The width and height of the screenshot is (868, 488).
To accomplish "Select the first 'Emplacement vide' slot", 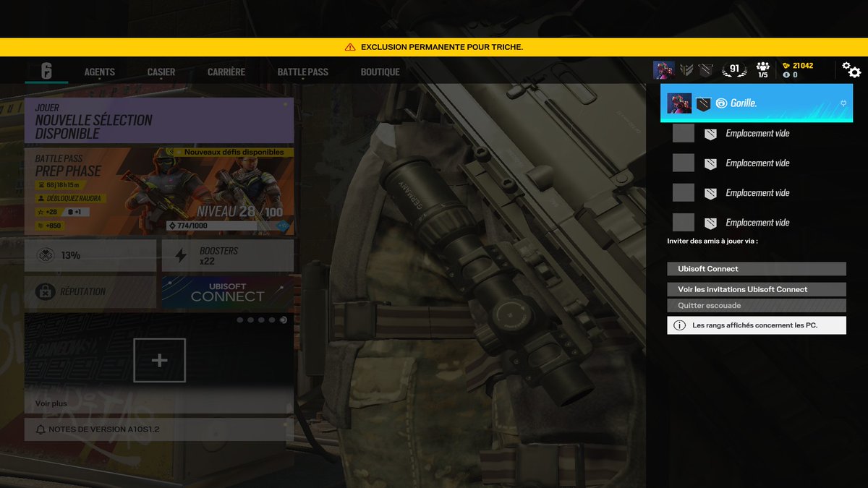I will 757,133.
